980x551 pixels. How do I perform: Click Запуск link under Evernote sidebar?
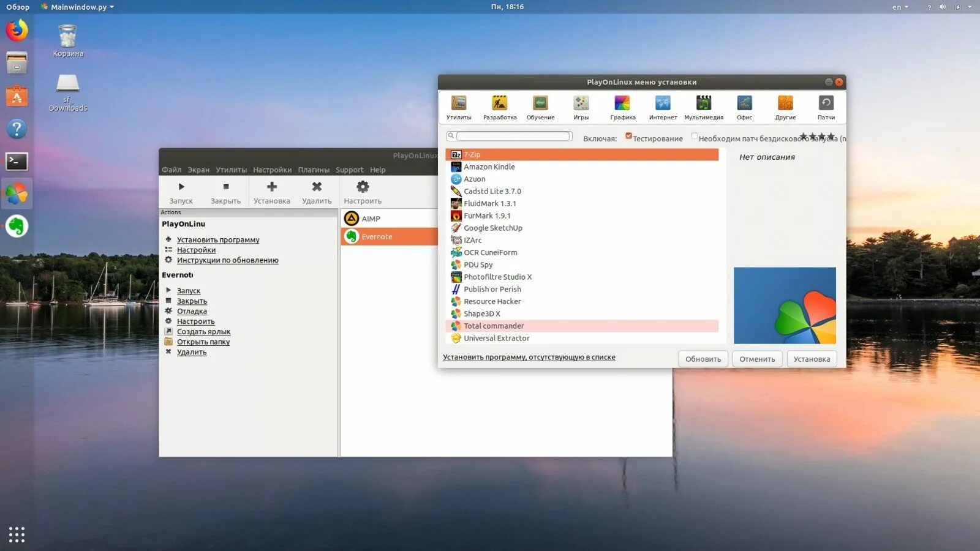coord(189,291)
